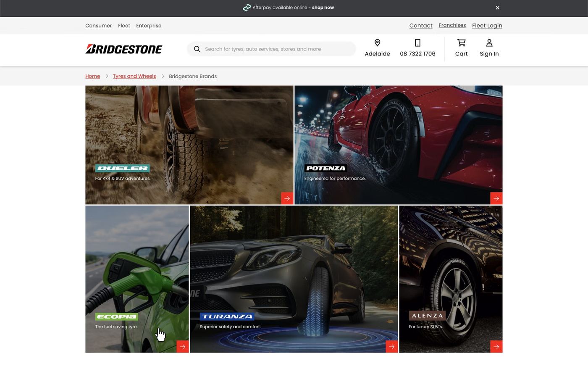Click the Afterpay logo icon
Screen dimensions: 588x369
247,8
